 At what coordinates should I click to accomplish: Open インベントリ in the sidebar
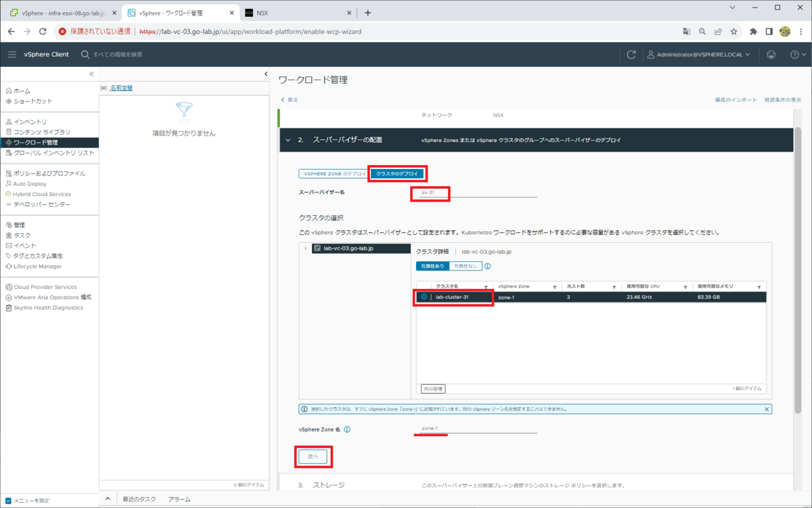[x=30, y=122]
